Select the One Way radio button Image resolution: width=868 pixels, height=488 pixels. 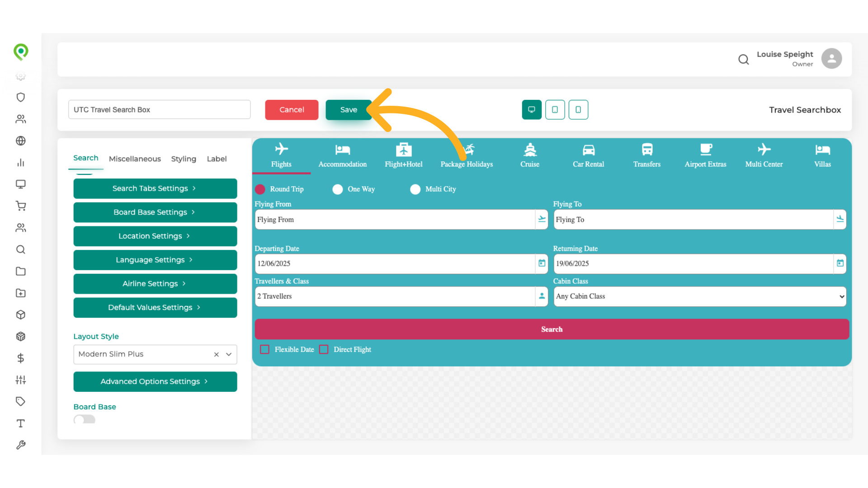(338, 189)
